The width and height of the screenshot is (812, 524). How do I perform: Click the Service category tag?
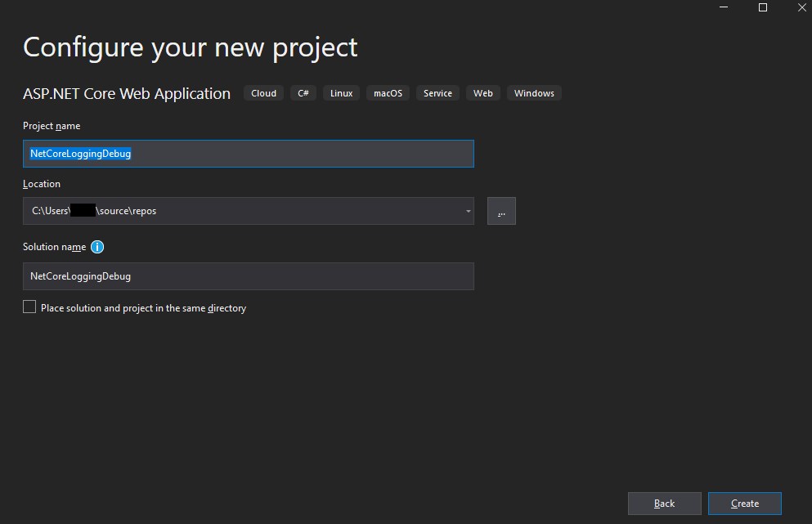tap(437, 92)
